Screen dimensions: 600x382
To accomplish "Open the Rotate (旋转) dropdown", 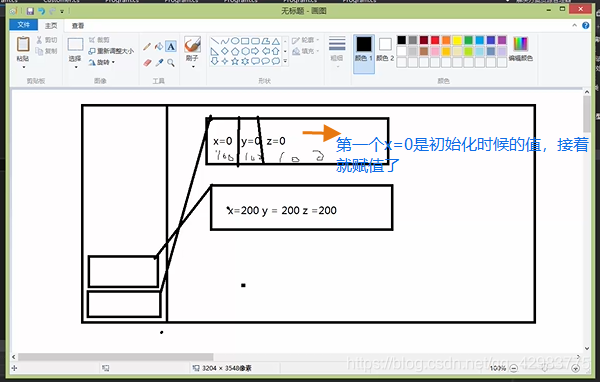I will [101, 62].
